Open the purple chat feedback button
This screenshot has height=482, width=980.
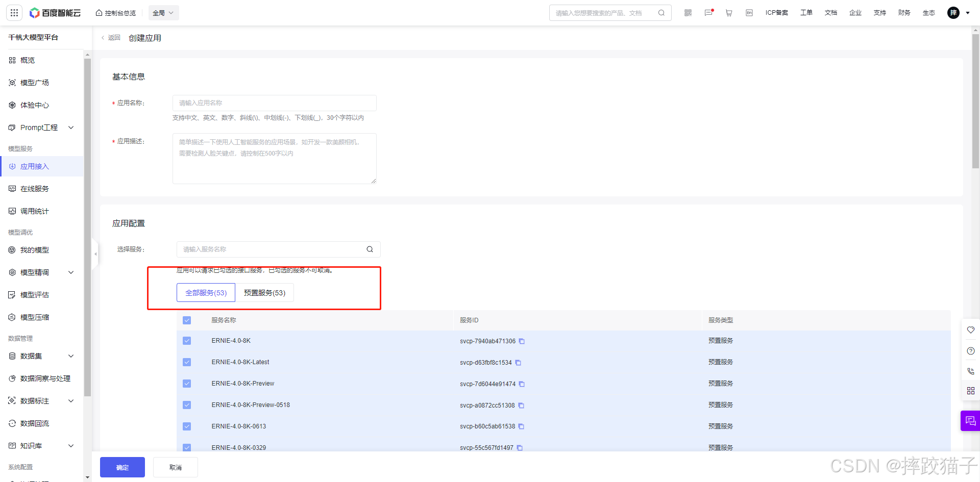(x=970, y=421)
